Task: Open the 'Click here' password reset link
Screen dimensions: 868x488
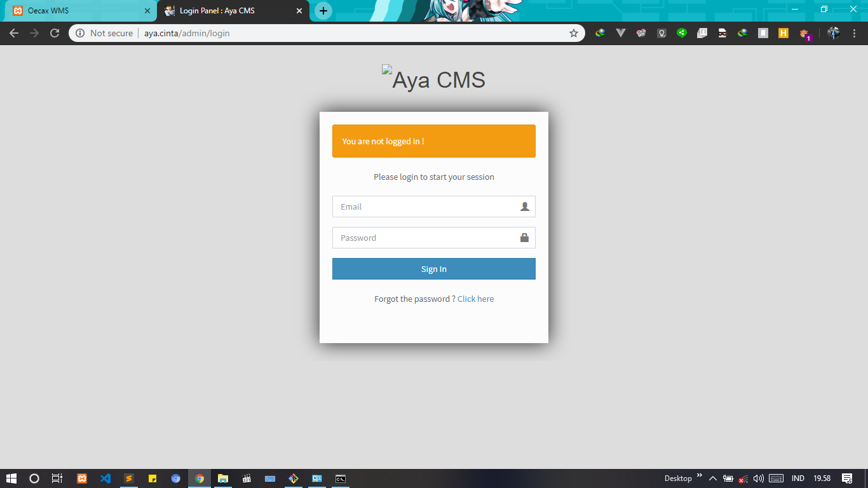Action: tap(475, 299)
